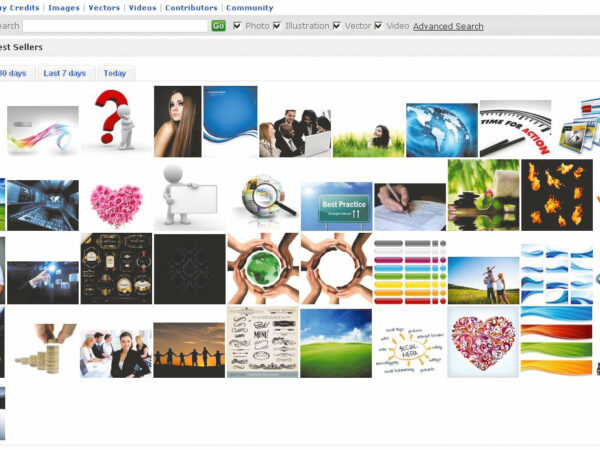Toggle the Illustration checkbox
Viewport: 600px width, 450px height.
(x=277, y=26)
